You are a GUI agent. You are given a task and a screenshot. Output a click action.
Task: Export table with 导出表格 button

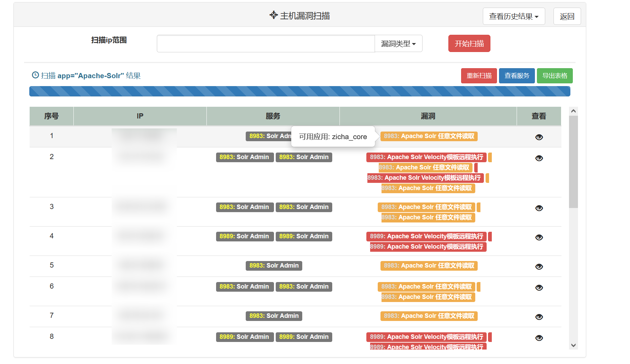tap(555, 76)
